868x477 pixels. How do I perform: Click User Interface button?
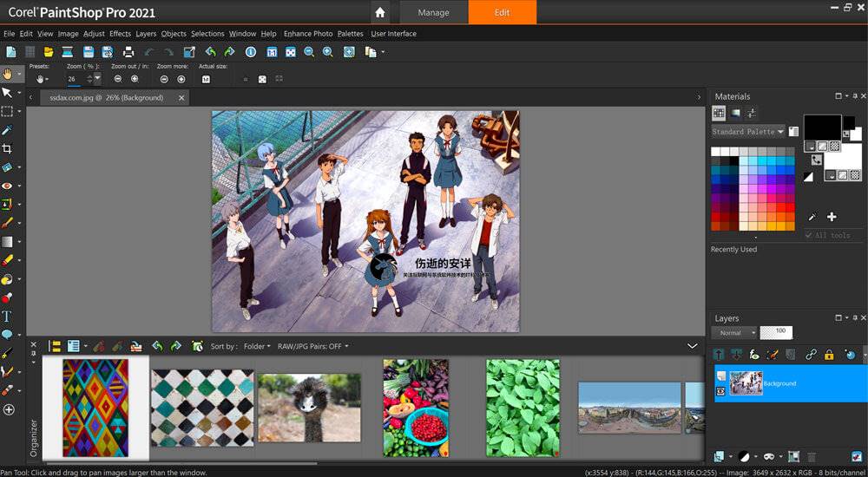point(393,34)
